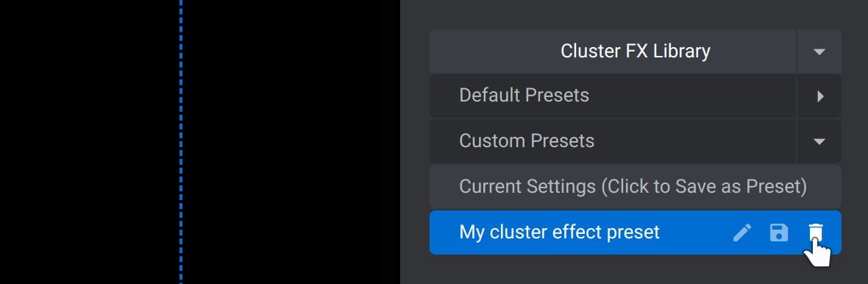Screen dimensions: 868x284
Task: Expand Default Presets using right arrow
Action: 820,96
